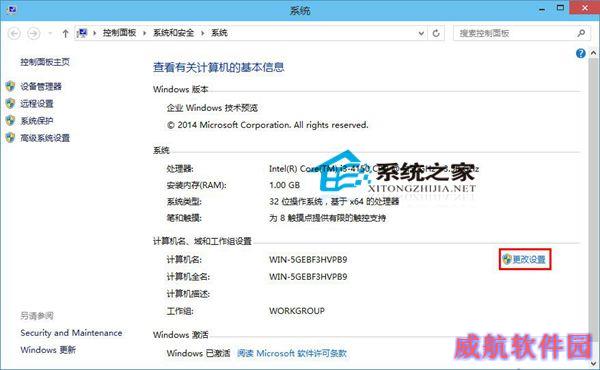The width and height of the screenshot is (600, 370).
Task: Refresh the system page
Action: tap(436, 33)
